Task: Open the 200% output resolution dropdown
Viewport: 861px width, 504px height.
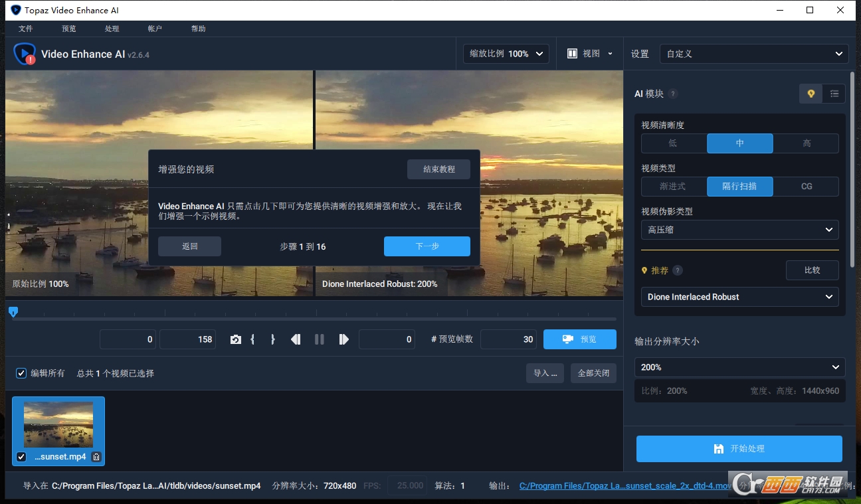Action: coord(740,367)
